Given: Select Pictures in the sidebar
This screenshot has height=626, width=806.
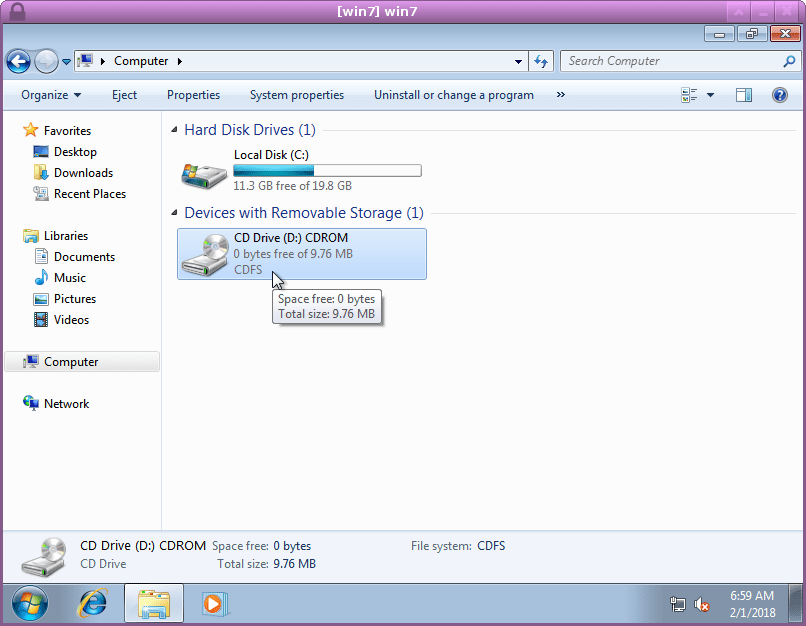Looking at the screenshot, I should coord(75,298).
